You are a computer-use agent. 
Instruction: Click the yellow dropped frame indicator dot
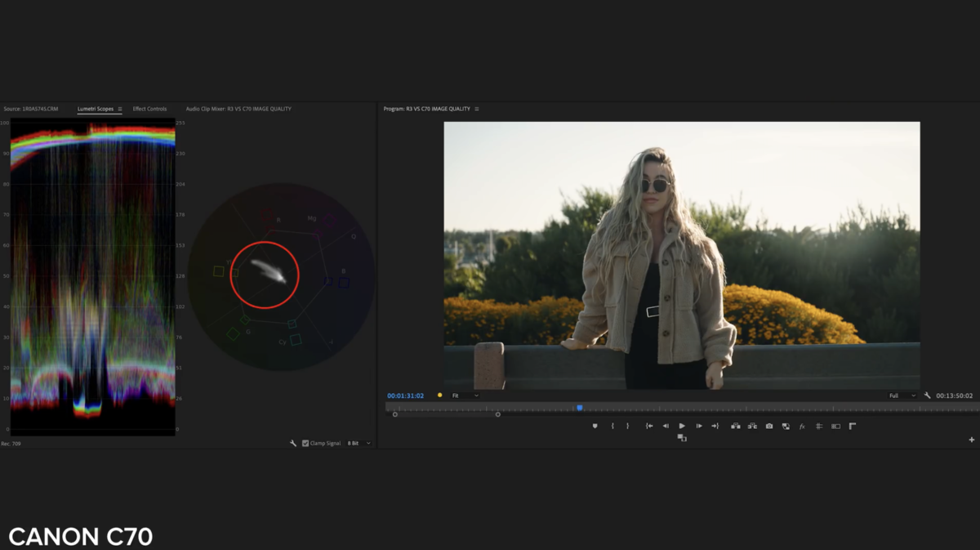click(x=440, y=396)
